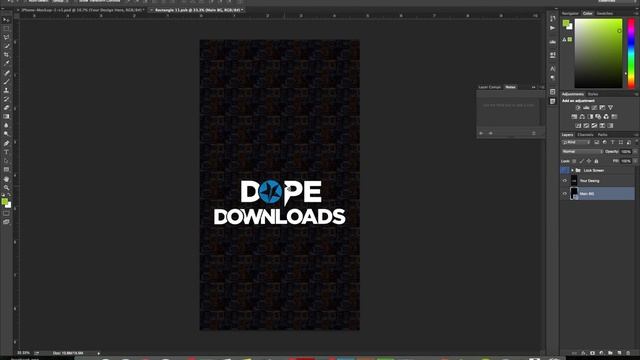Open the Kind filter dropdown
The width and height of the screenshot is (640, 360).
click(x=576, y=142)
